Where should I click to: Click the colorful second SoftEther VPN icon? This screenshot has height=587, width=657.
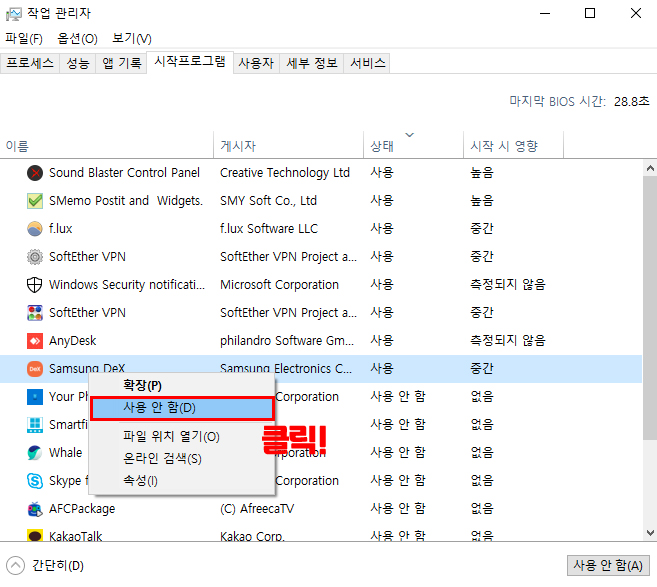click(x=35, y=313)
